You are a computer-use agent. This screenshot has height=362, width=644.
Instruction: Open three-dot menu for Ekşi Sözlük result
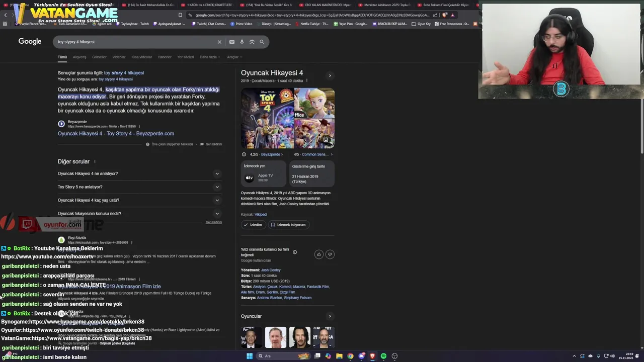[x=131, y=242]
